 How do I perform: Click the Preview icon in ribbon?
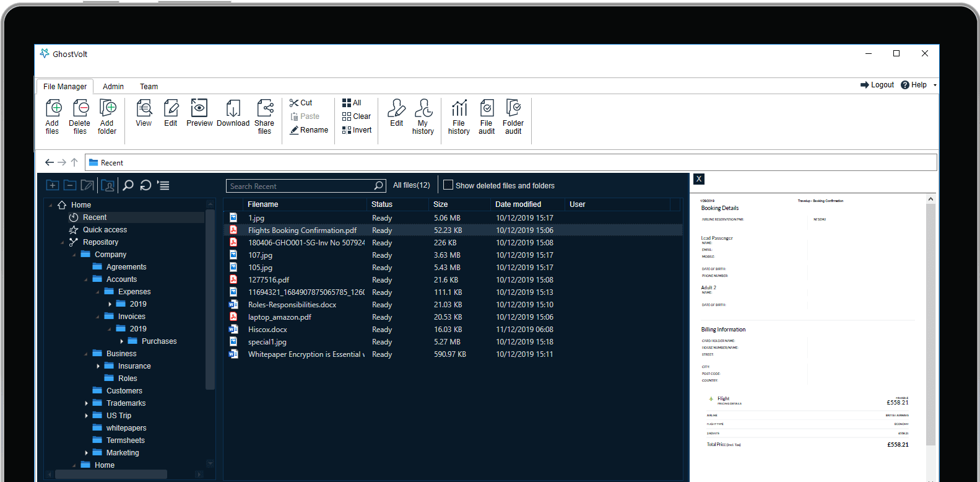199,109
